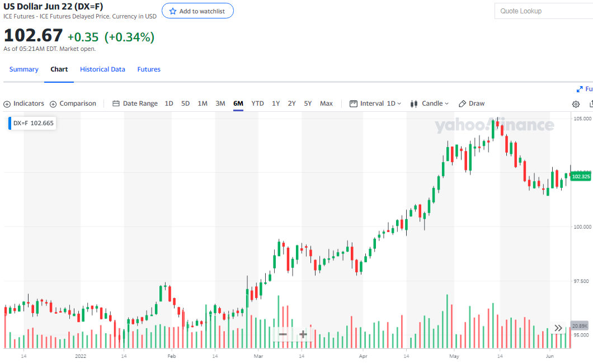
Task: Zoom out with the minus button
Action: [x=283, y=334]
